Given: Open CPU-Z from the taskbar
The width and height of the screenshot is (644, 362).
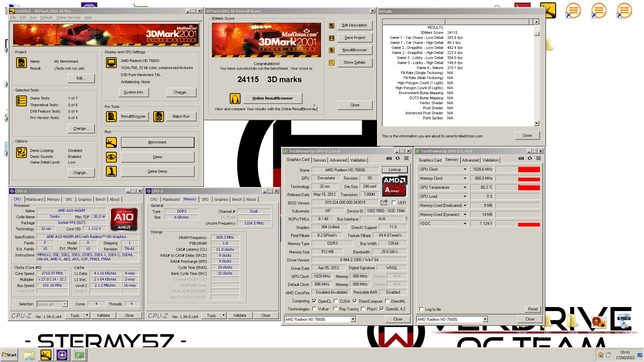Looking at the screenshot, I should pyautogui.click(x=62, y=355).
